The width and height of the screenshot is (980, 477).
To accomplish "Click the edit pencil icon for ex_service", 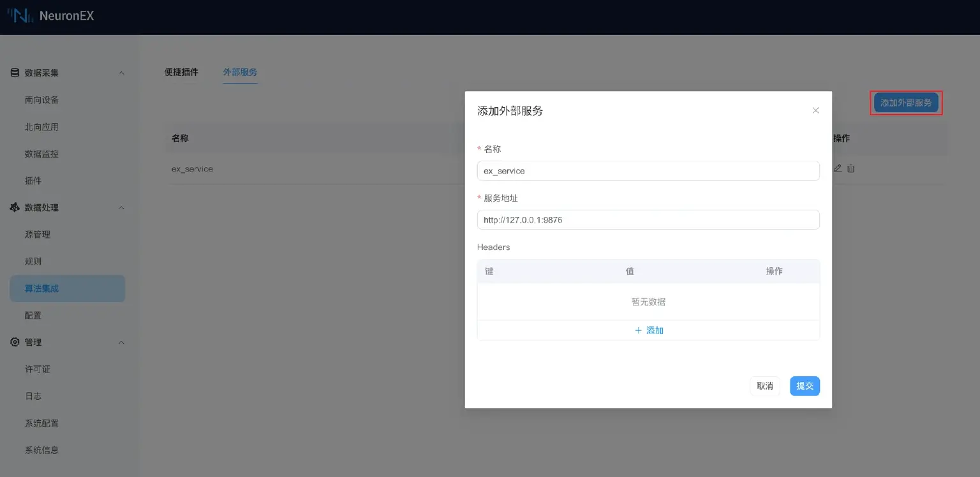I will point(838,168).
